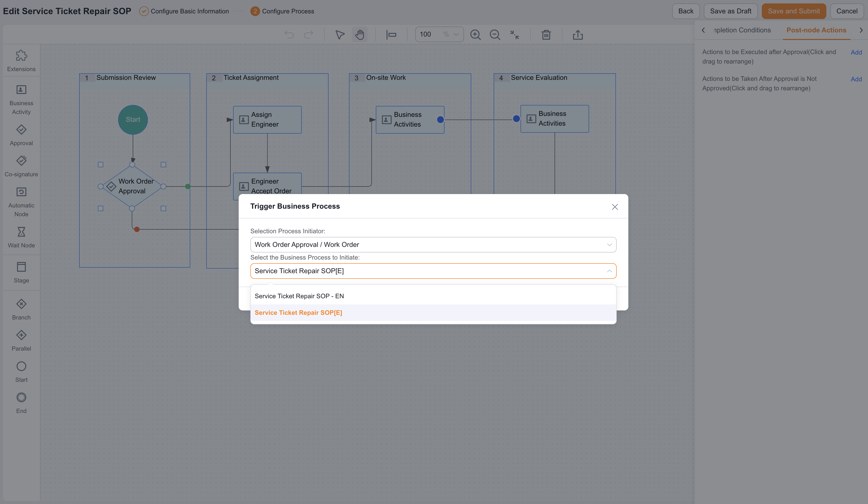This screenshot has height=504, width=868.
Task: Pick the Parallel gateway icon
Action: pyautogui.click(x=21, y=335)
